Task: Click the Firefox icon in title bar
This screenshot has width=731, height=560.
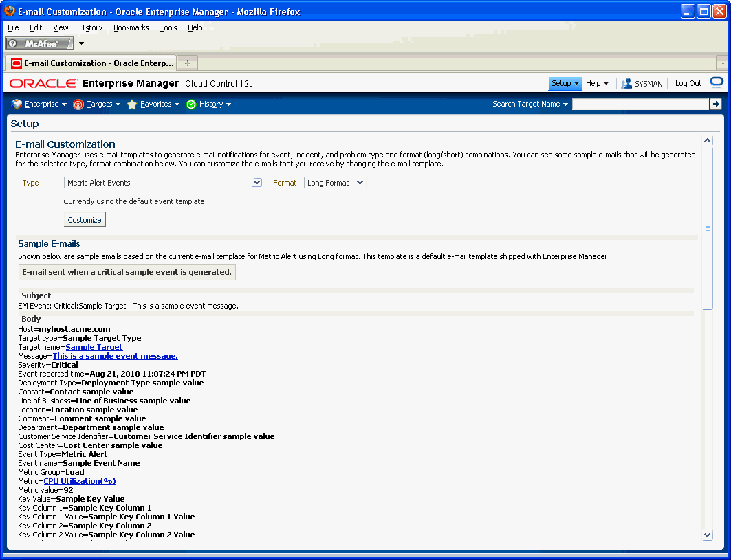Action: pyautogui.click(x=10, y=11)
